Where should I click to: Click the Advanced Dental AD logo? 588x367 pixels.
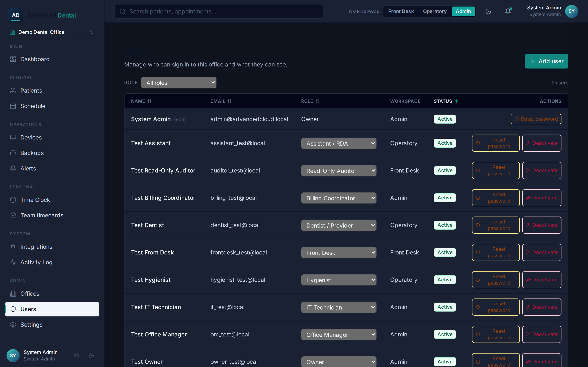point(16,15)
